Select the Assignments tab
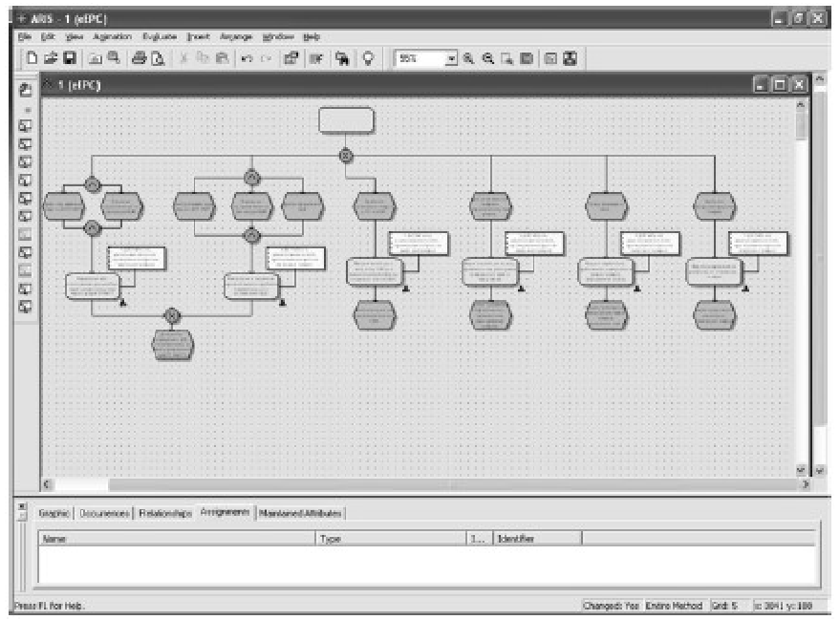The image size is (840, 620). [225, 512]
